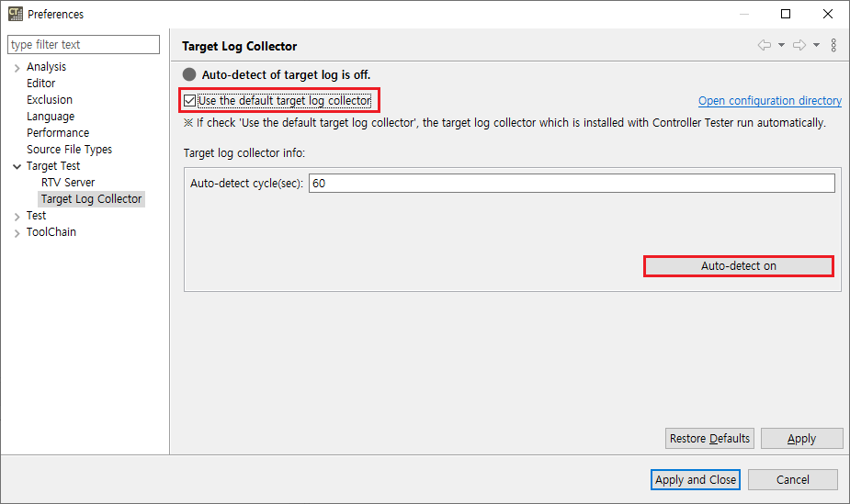Open the three-dot view menu icon
The width and height of the screenshot is (850, 504).
pyautogui.click(x=833, y=45)
